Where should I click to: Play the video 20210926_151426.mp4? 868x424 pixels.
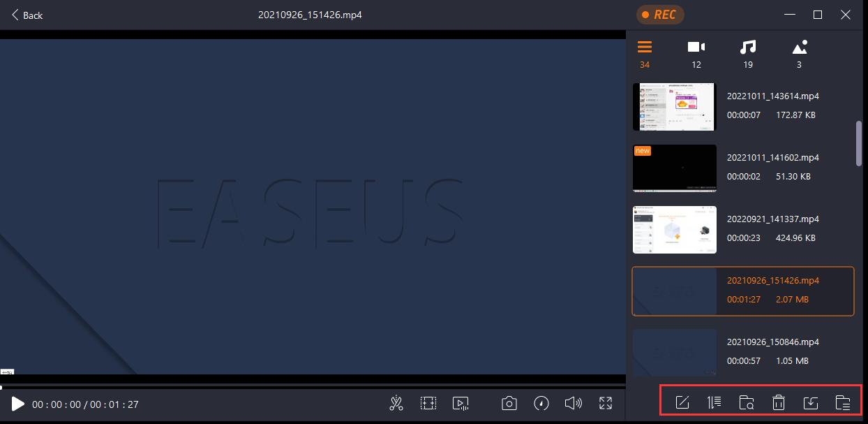point(18,404)
